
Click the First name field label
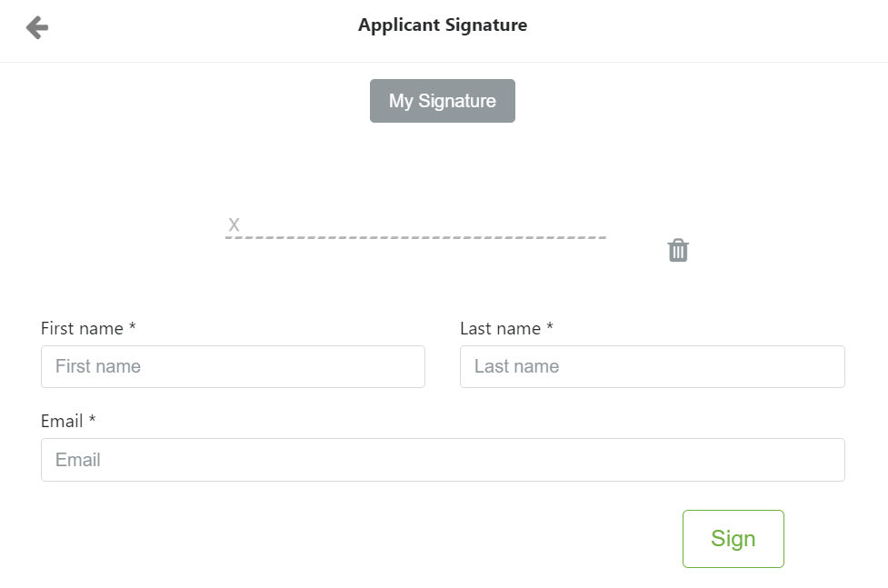coord(82,329)
